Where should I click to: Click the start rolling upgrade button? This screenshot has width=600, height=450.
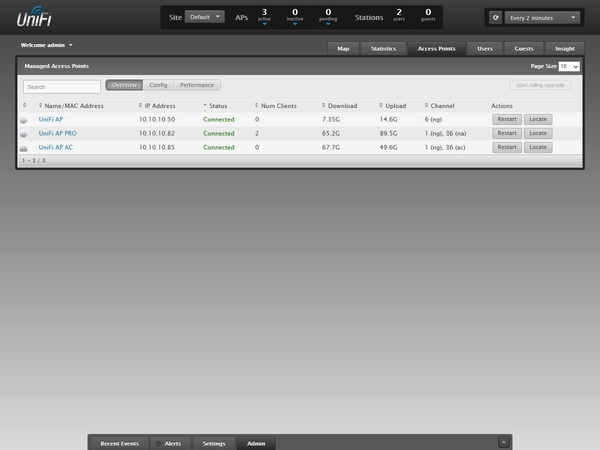(540, 85)
